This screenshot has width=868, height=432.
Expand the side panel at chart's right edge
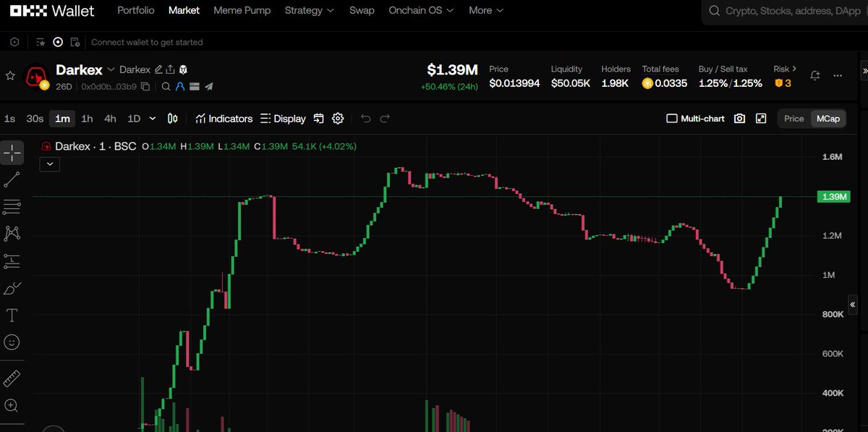pyautogui.click(x=852, y=305)
